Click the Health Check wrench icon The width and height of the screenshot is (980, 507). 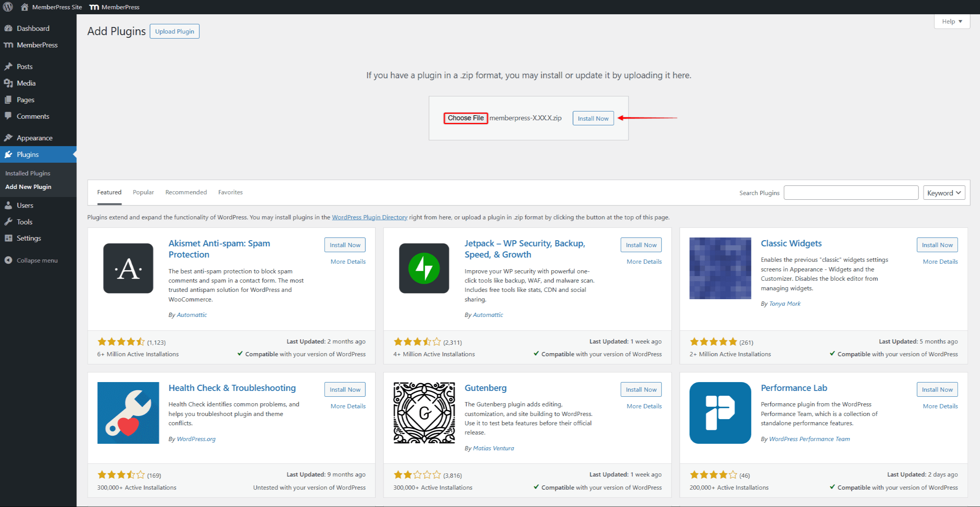point(128,413)
